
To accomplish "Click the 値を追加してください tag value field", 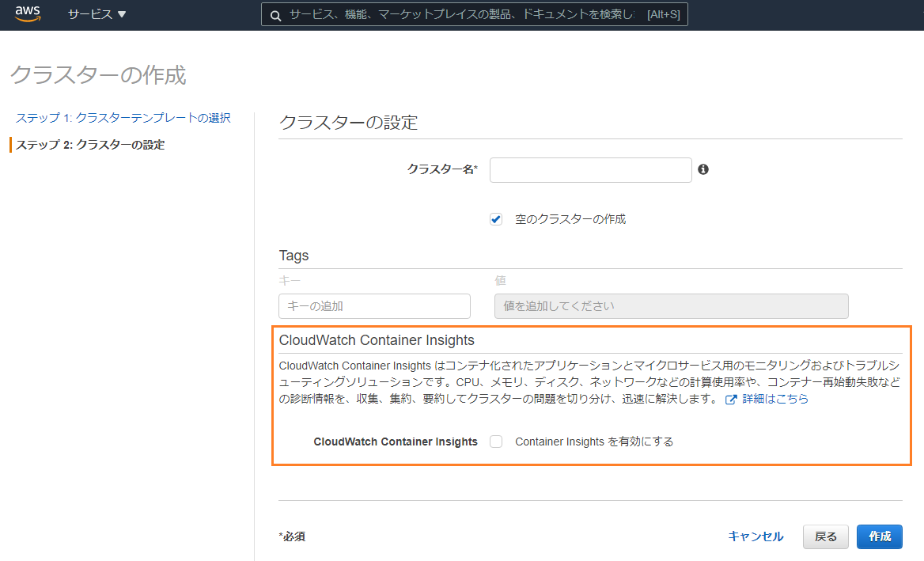I will [x=671, y=306].
